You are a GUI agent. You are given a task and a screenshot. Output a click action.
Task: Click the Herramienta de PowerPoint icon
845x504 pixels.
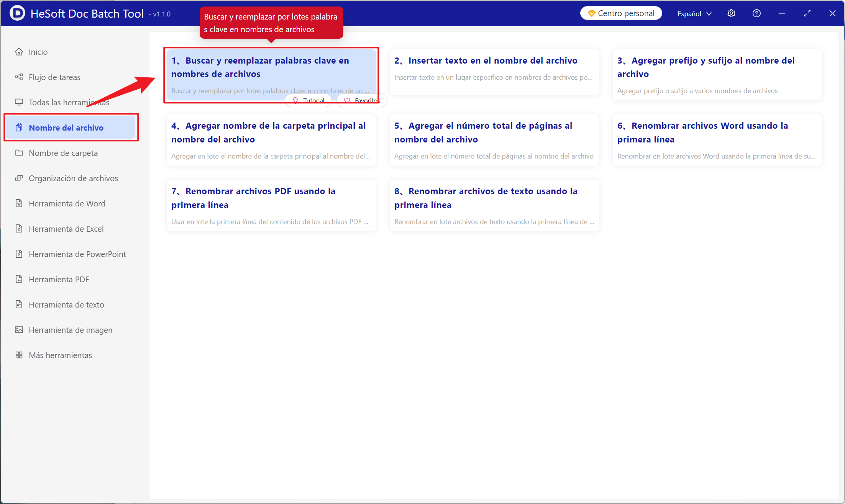click(x=19, y=254)
